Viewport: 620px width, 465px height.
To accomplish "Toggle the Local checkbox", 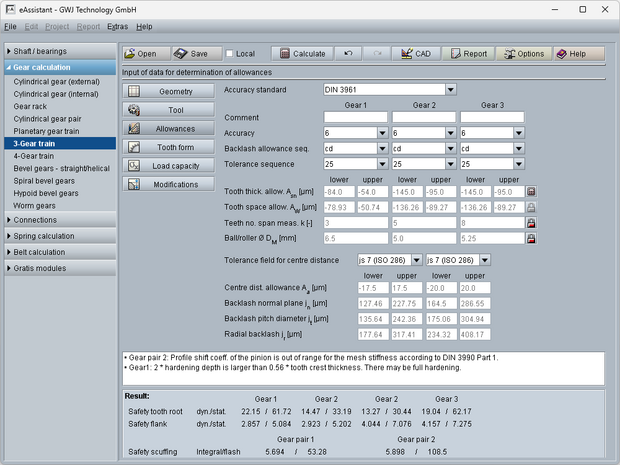I will click(x=231, y=54).
